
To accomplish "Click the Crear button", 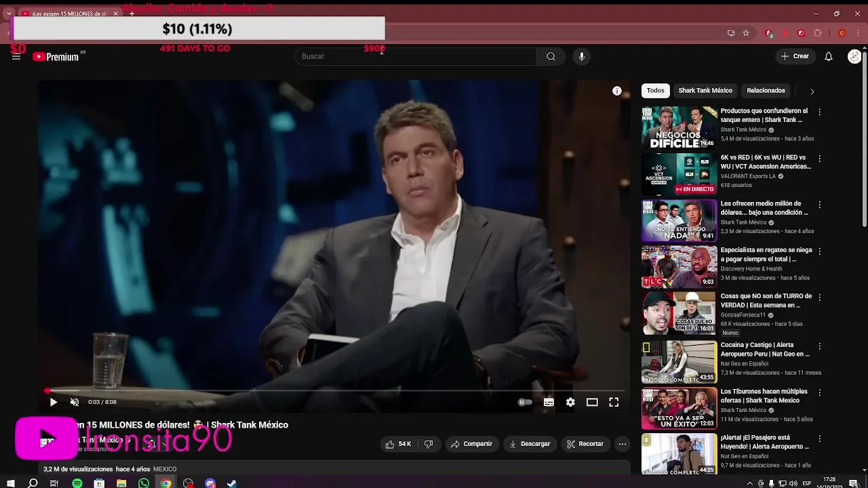I will click(x=795, y=56).
